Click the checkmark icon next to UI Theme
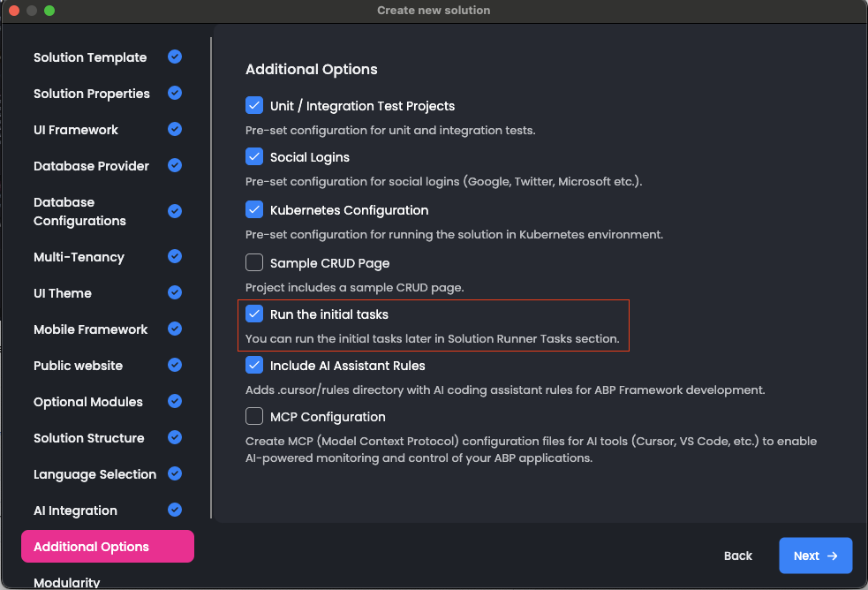Viewport: 868px width, 590px height. click(175, 292)
